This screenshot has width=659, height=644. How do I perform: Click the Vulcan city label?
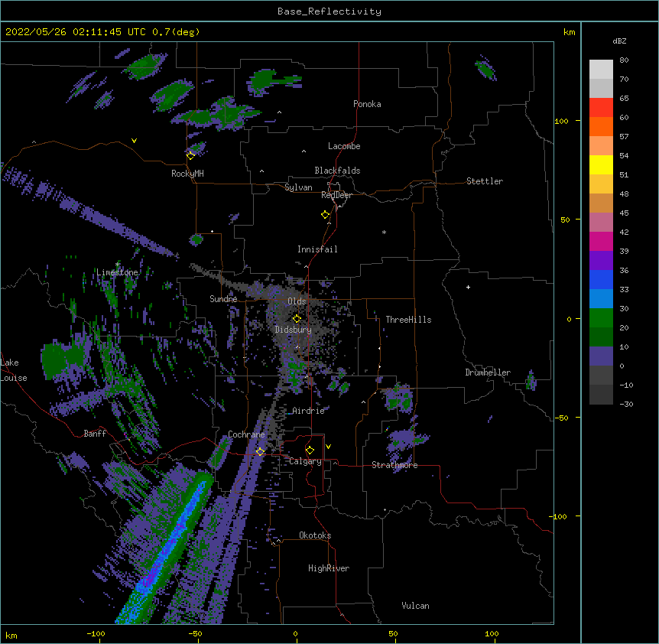[415, 606]
